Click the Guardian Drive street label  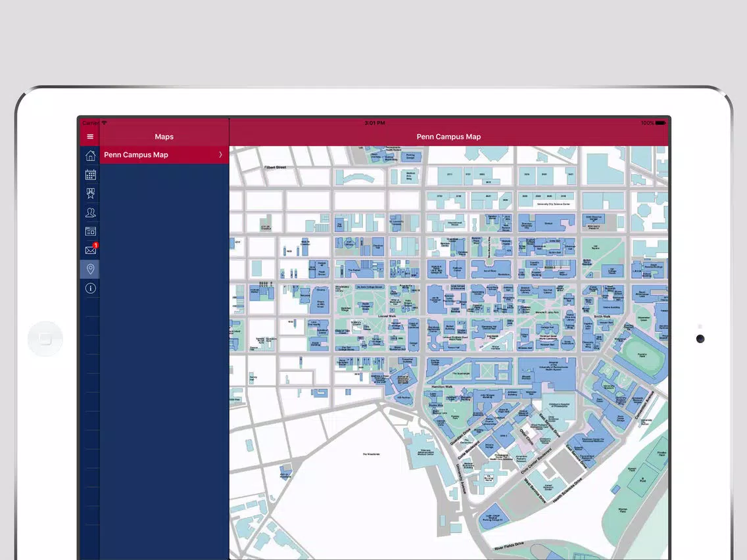[460, 436]
